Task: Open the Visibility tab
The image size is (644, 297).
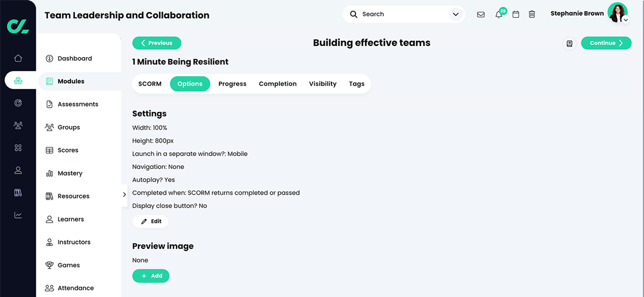Action: [323, 84]
